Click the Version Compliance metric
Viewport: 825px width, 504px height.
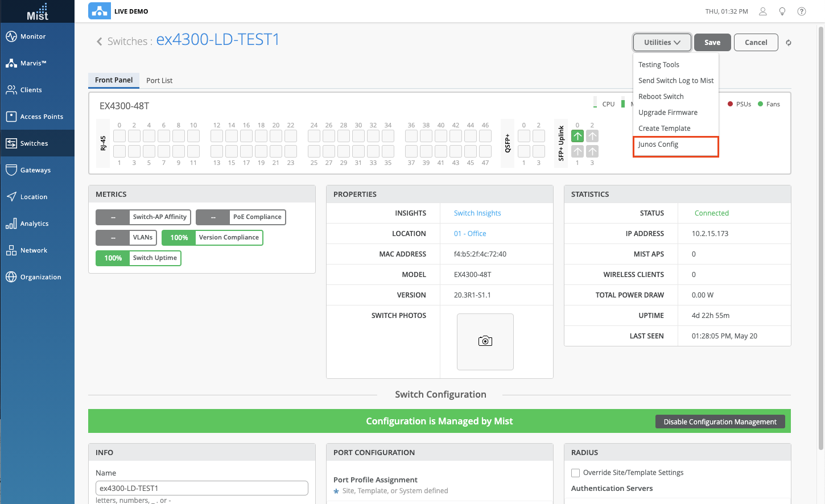coord(212,238)
